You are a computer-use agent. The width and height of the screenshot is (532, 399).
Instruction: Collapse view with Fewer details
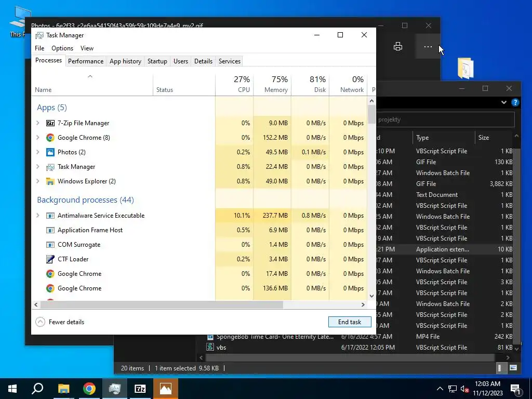[x=60, y=322]
